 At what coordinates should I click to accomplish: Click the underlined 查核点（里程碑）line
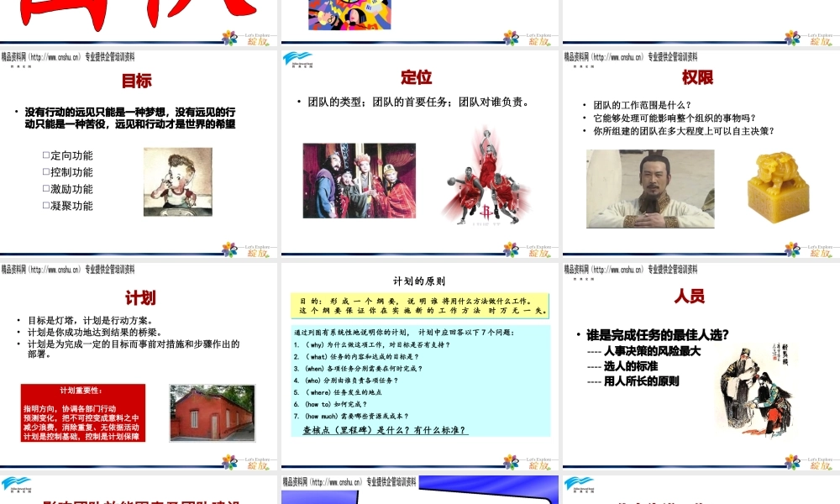[x=386, y=430]
